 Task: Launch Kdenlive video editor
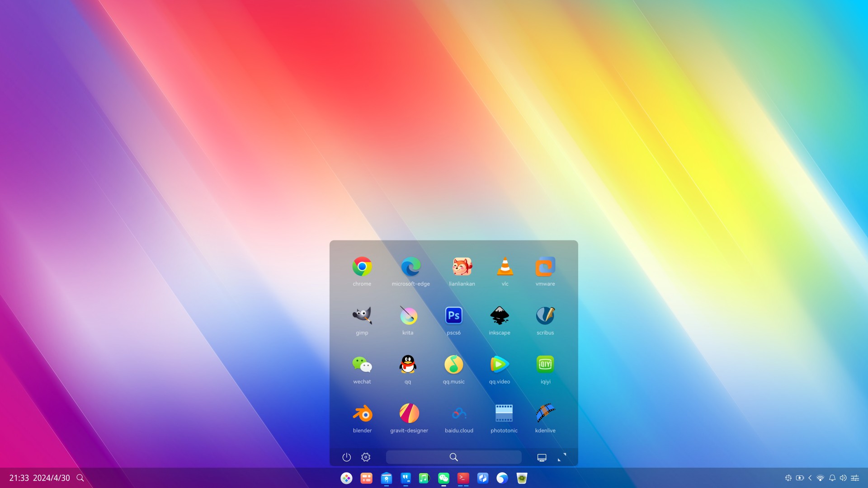(x=545, y=413)
